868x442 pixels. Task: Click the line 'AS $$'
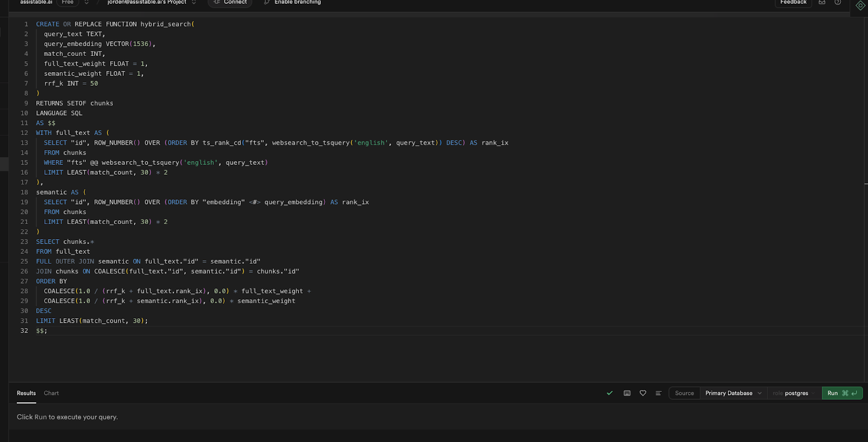tap(46, 123)
